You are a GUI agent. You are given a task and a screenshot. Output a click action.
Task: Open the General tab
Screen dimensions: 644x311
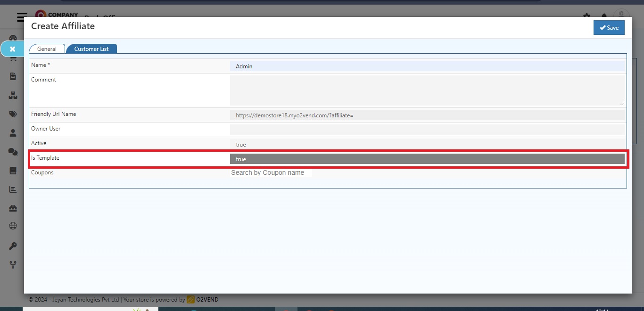[x=46, y=49]
